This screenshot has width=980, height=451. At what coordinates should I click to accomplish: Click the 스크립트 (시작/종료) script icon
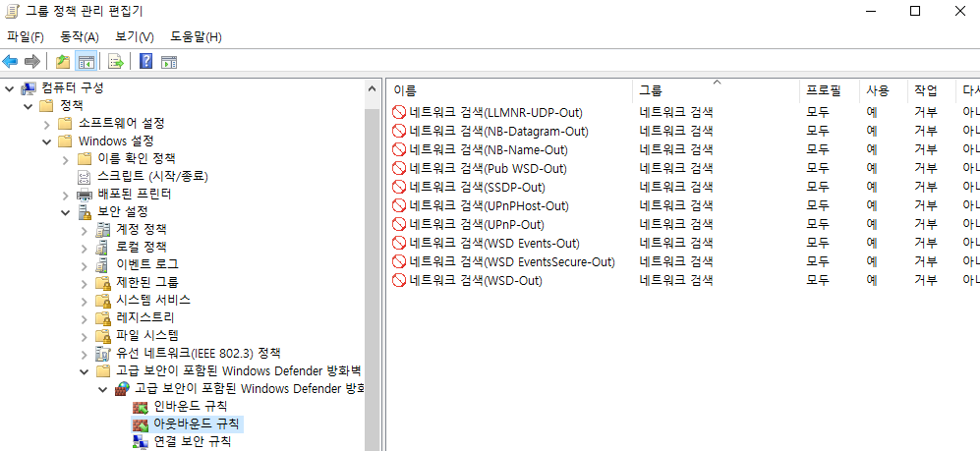85,176
